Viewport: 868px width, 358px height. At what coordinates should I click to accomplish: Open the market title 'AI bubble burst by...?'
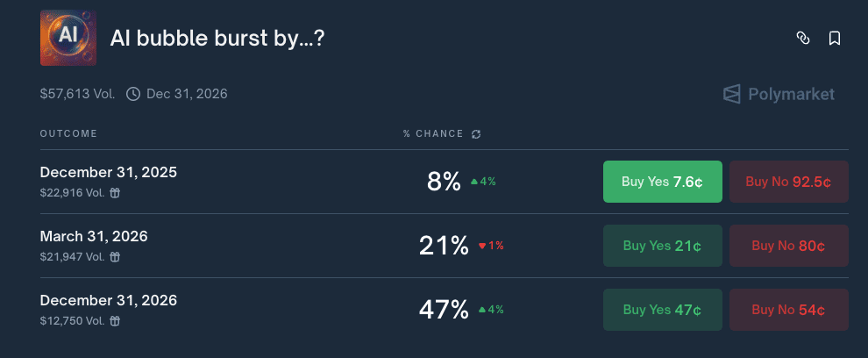pos(217,39)
